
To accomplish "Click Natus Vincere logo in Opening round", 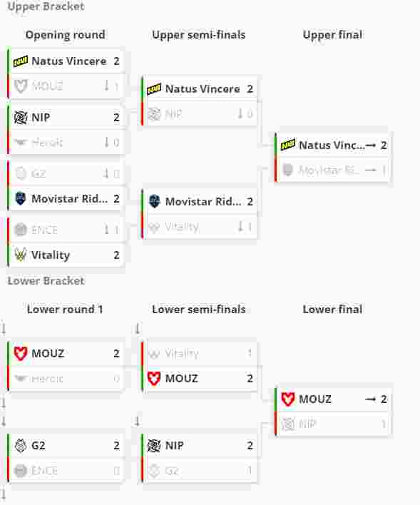I will 21,61.
